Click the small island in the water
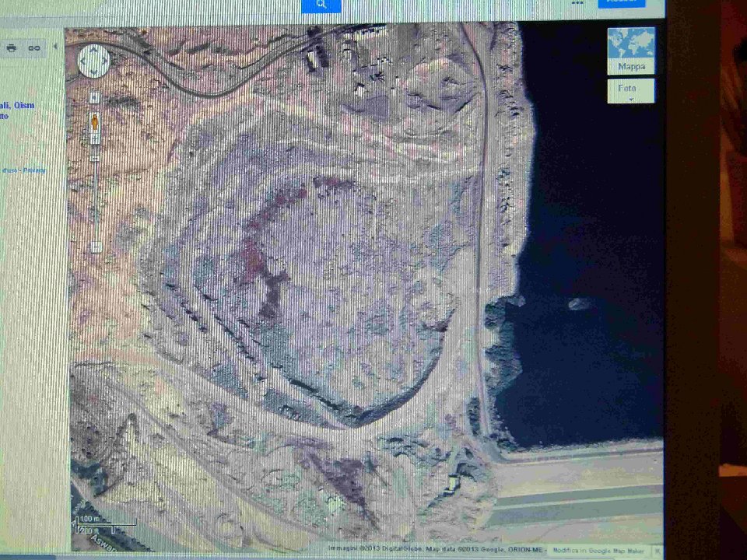 point(578,303)
